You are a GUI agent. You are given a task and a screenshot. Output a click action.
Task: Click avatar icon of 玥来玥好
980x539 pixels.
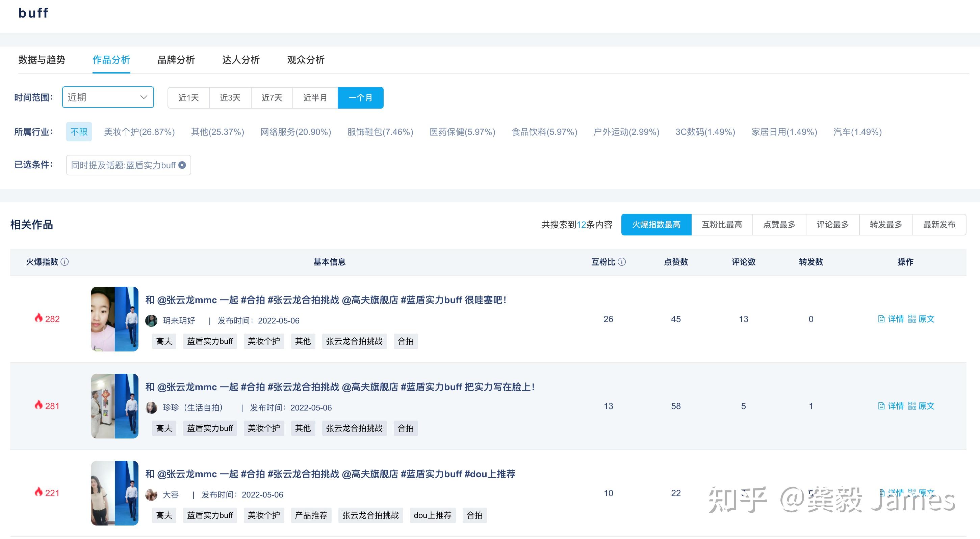click(151, 320)
